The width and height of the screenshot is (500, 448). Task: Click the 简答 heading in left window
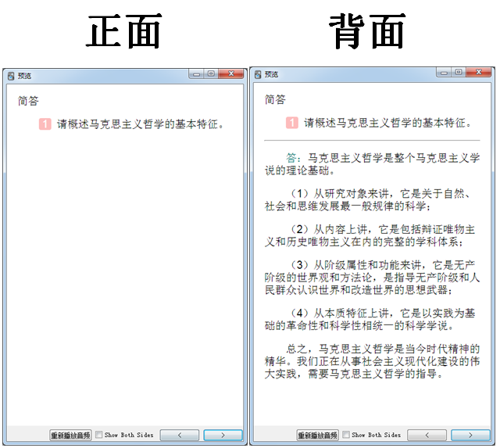click(28, 101)
